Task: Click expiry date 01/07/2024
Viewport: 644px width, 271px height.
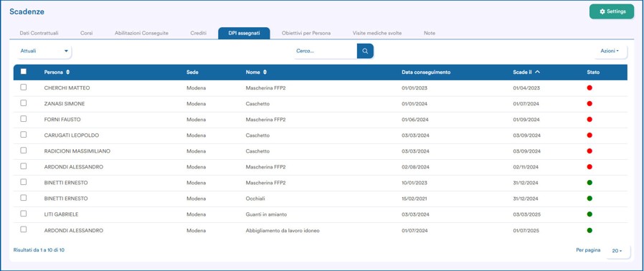Action: click(526, 104)
